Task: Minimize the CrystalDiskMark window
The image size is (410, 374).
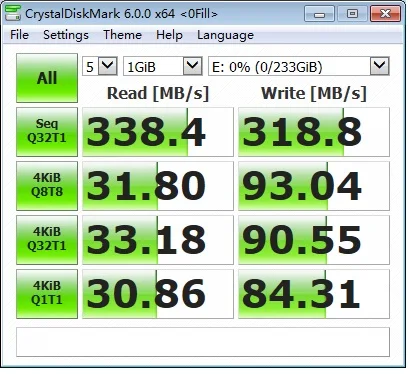Action: [319, 14]
